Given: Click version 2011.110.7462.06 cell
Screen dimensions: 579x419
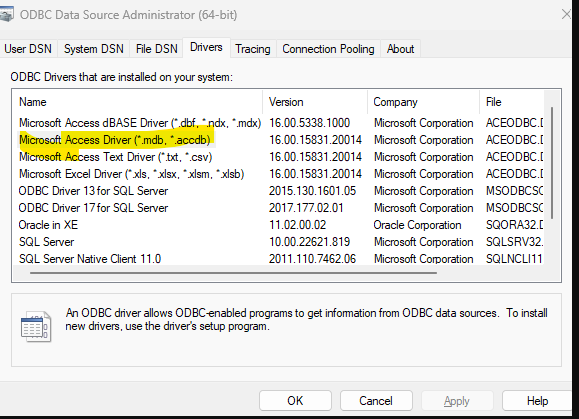Looking at the screenshot, I should point(312,259).
